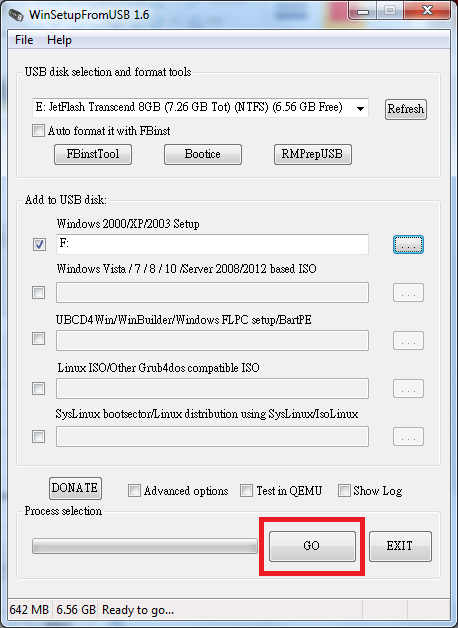Browse for UBCD4Win/BartPE source folder
The width and height of the screenshot is (458, 628).
tap(408, 340)
